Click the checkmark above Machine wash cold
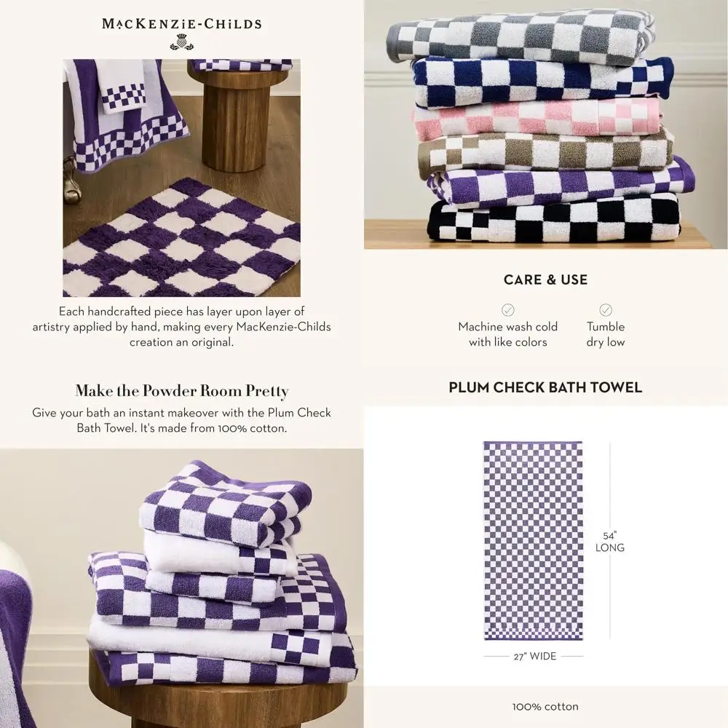Viewport: 728px width, 728px height. tap(507, 309)
